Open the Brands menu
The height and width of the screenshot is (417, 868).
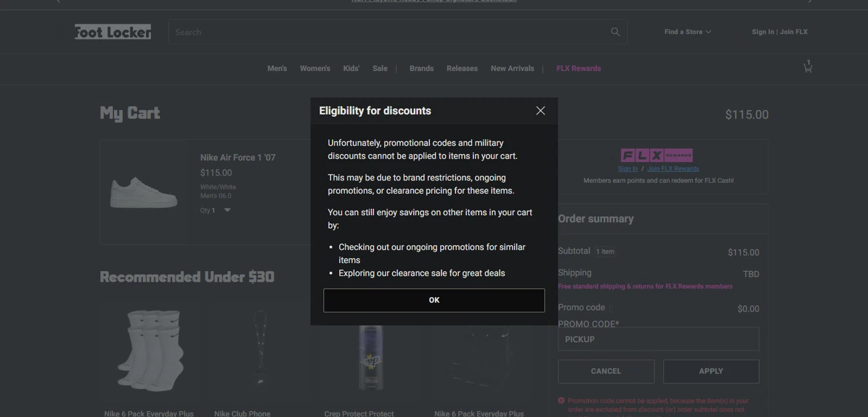(421, 68)
